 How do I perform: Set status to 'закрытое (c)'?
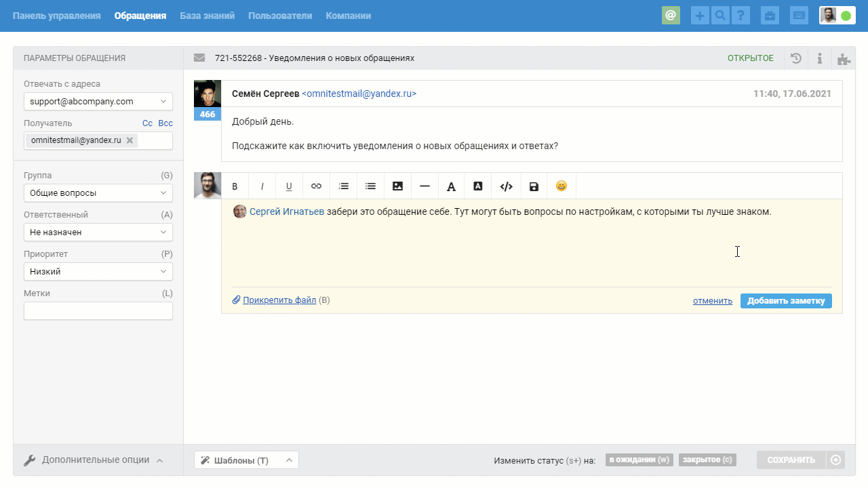707,460
